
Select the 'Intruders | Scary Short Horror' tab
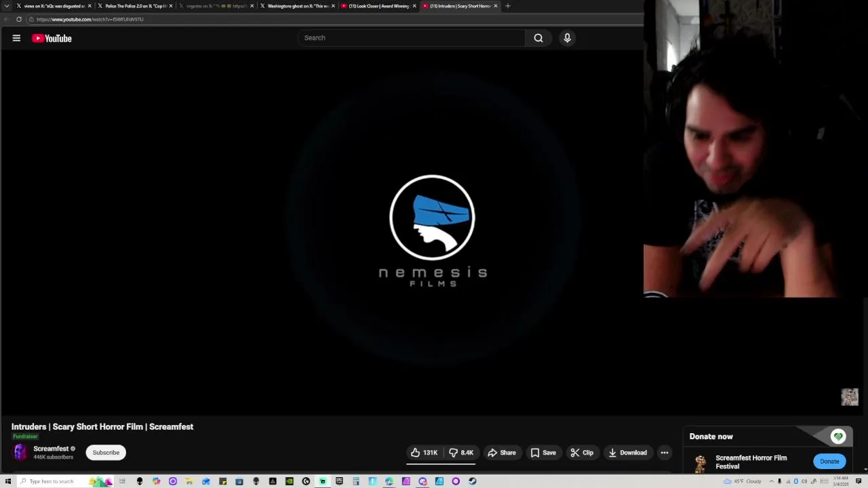click(x=459, y=6)
